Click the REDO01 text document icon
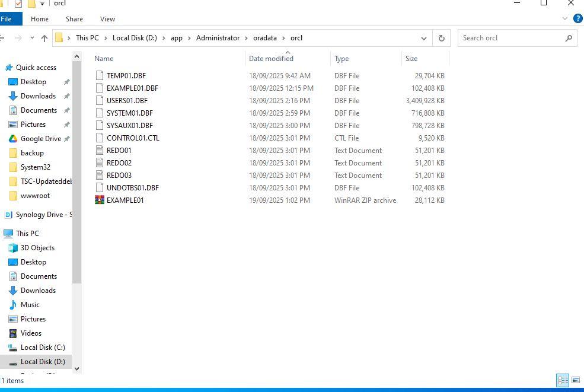The width and height of the screenshot is (584, 392). click(100, 151)
